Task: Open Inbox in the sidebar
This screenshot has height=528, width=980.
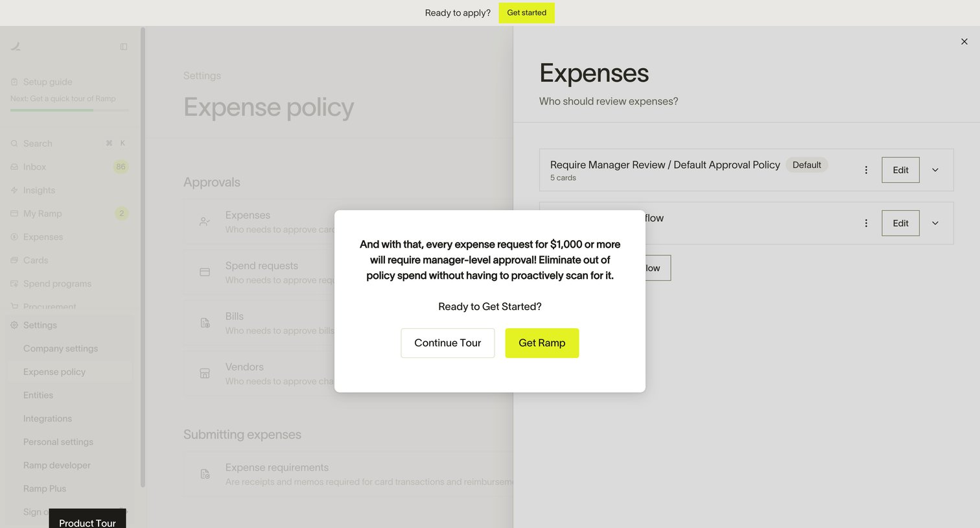Action: pos(69,167)
